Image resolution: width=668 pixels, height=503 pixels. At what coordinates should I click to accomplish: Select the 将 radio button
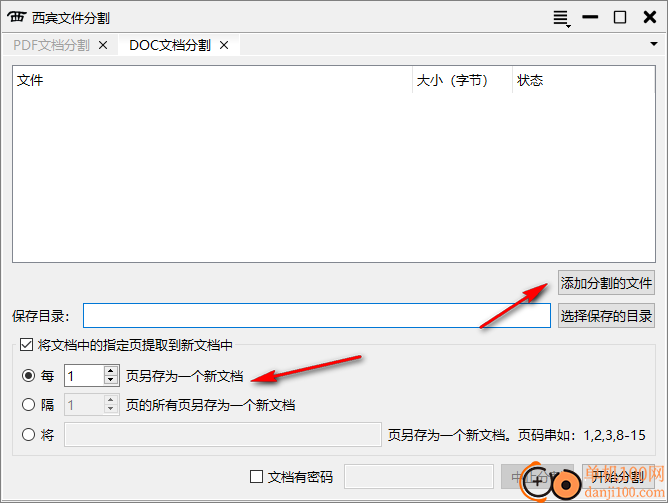coord(29,434)
